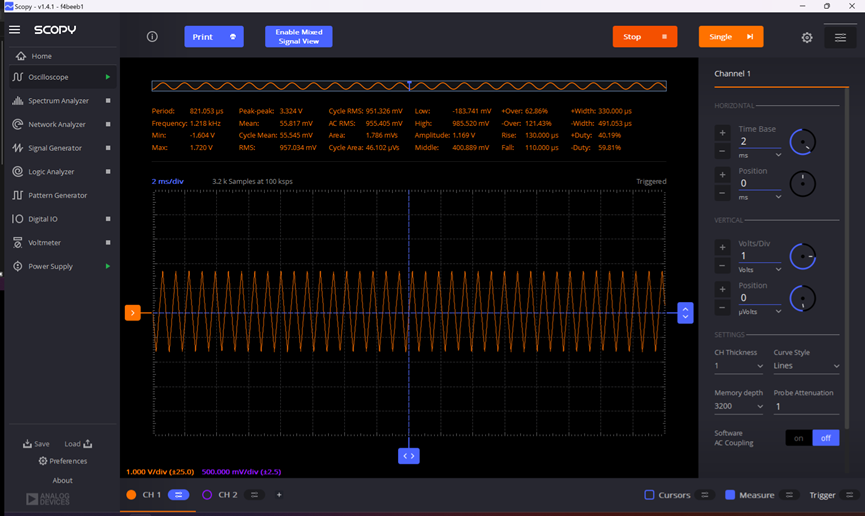This screenshot has width=865, height=516.
Task: Open the Memory depth 3200 dropdown
Action: click(739, 406)
